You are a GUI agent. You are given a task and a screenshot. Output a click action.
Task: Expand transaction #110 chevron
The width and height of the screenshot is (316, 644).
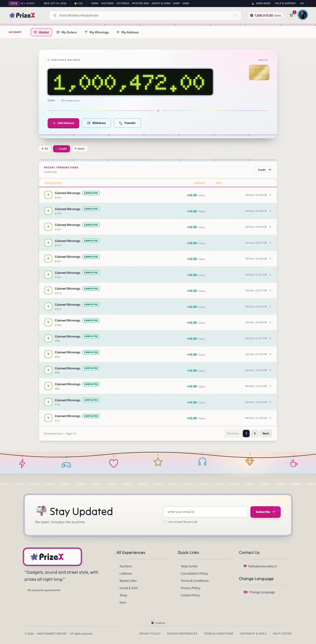pyautogui.click(x=270, y=307)
